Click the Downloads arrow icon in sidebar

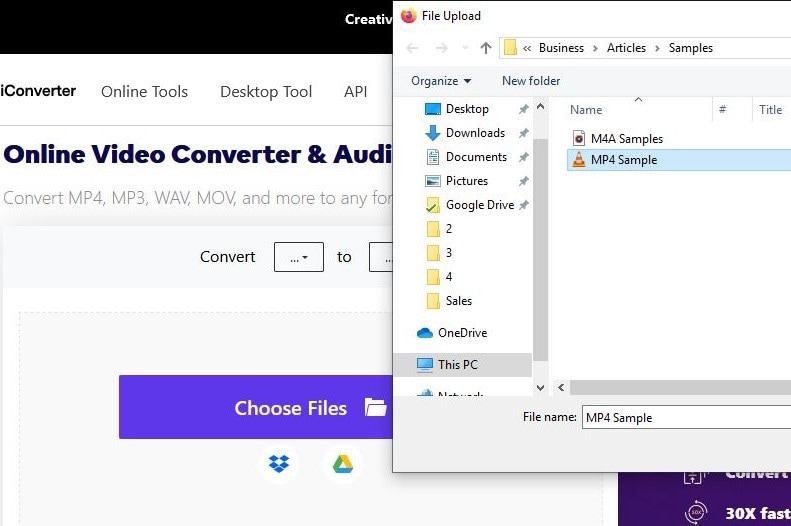point(433,133)
